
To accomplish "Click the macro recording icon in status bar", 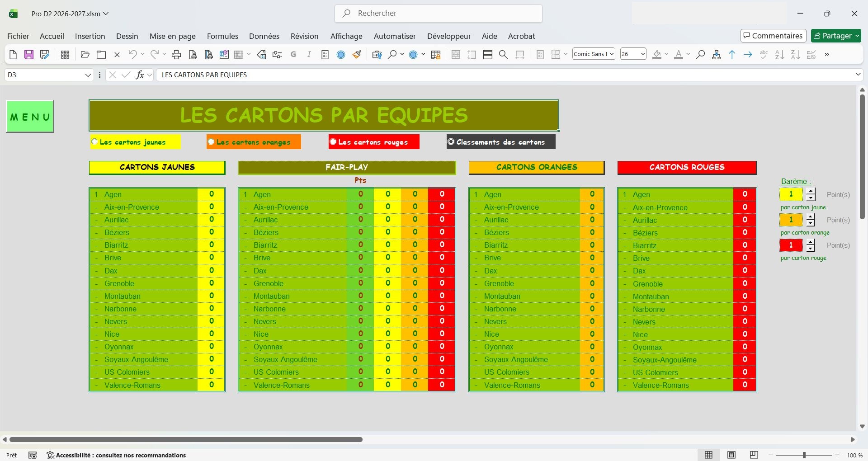I will click(x=33, y=455).
